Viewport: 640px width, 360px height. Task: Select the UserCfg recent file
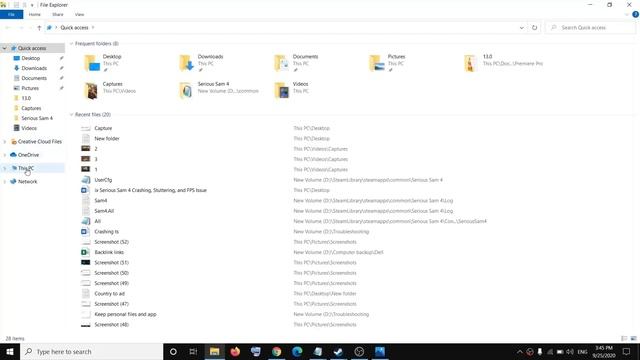(x=103, y=180)
